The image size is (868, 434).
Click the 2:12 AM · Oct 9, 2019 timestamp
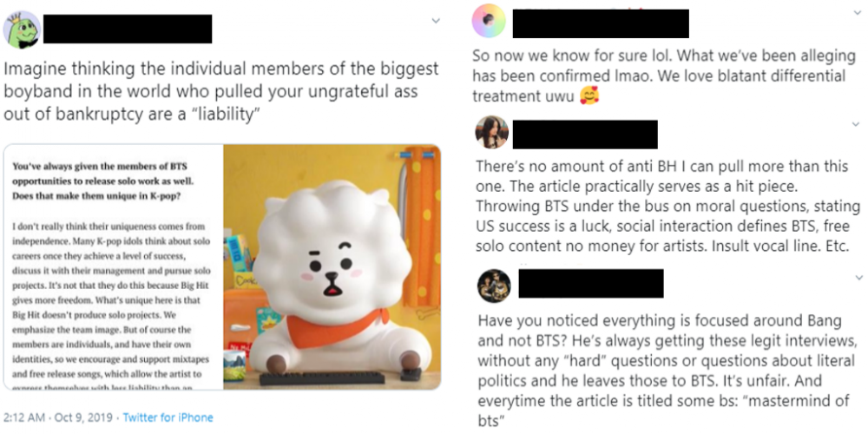pyautogui.click(x=57, y=418)
